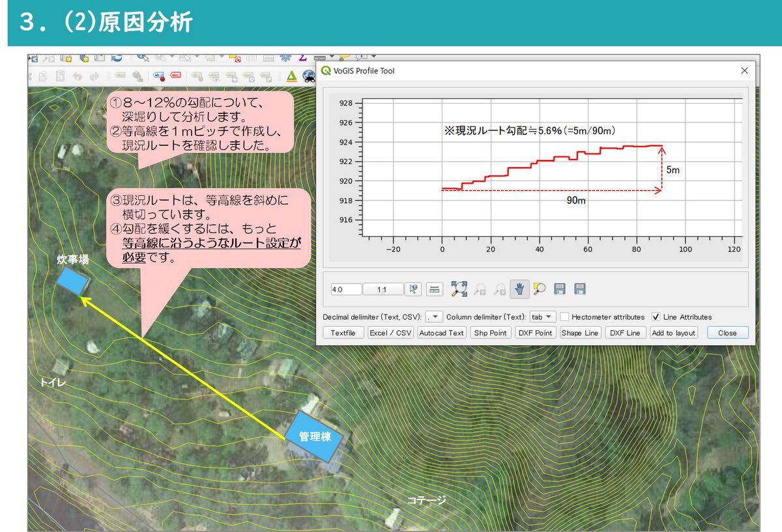Click the Textfile export button
The image size is (782, 532).
(343, 333)
